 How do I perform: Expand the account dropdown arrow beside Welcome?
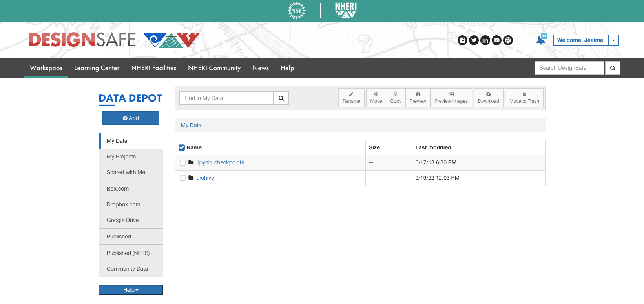(613, 40)
